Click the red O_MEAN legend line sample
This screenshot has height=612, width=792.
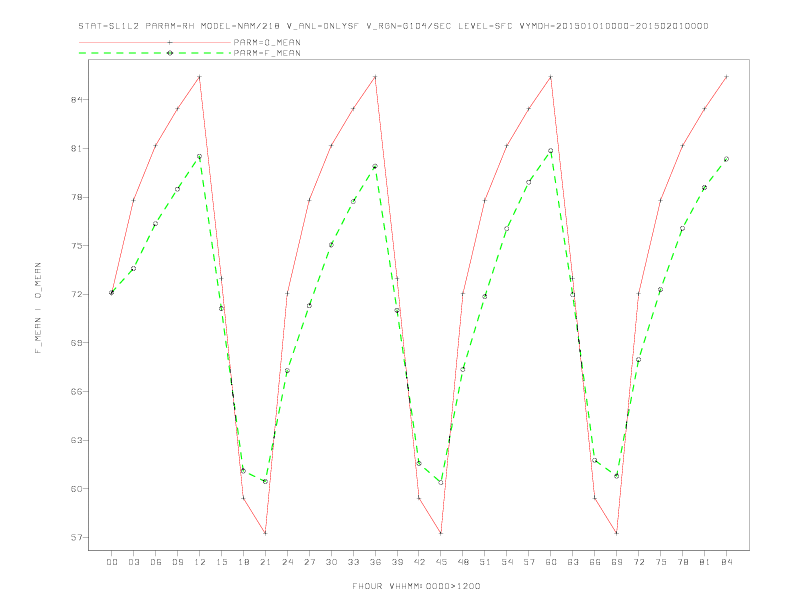pos(155,42)
